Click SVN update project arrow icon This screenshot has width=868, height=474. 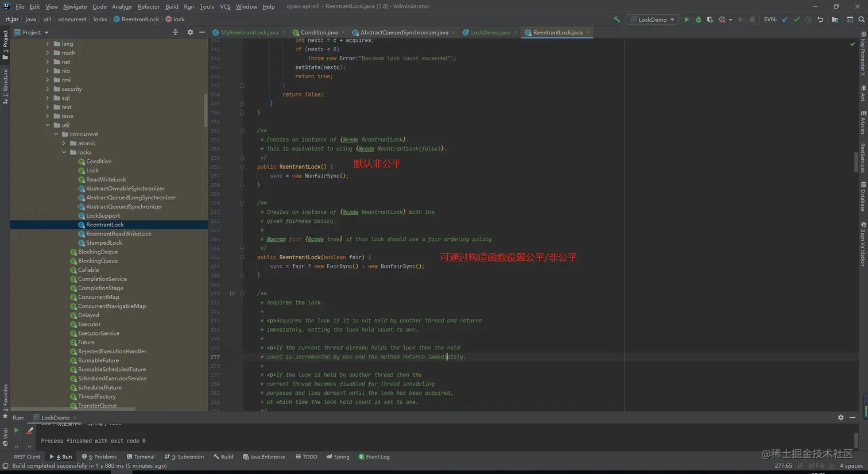click(x=785, y=20)
